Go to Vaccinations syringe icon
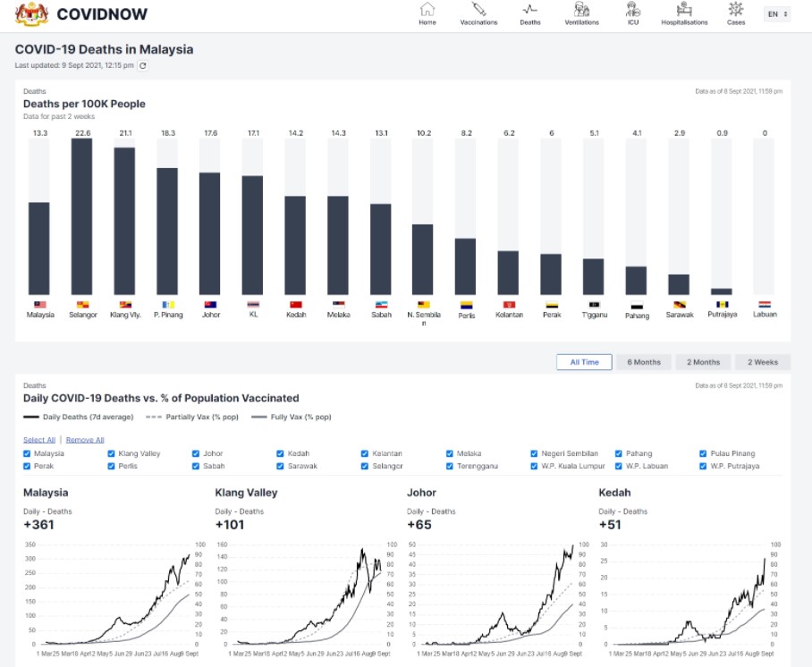Screen dimensions: 812x667 (478, 10)
